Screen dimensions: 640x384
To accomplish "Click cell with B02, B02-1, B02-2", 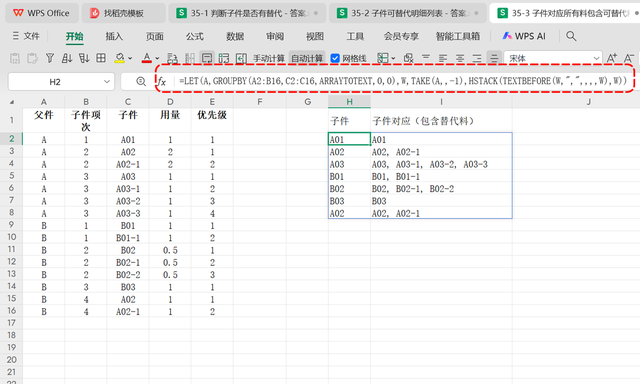I will point(441,189).
